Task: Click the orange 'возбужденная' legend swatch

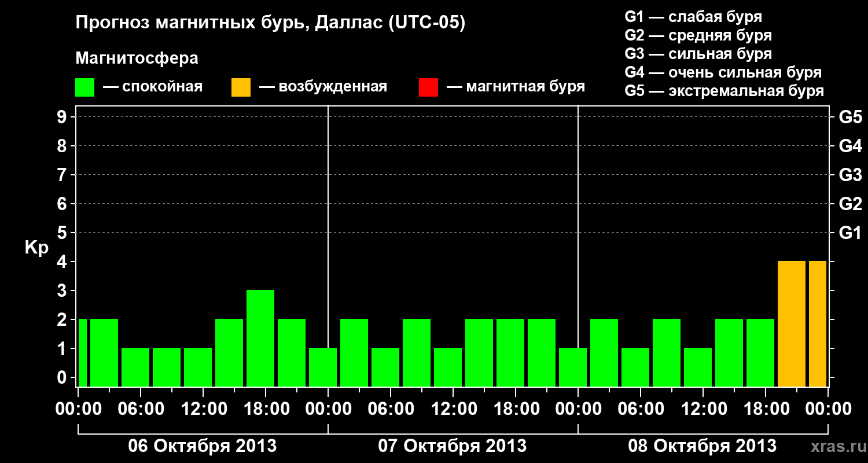Action: point(241,87)
